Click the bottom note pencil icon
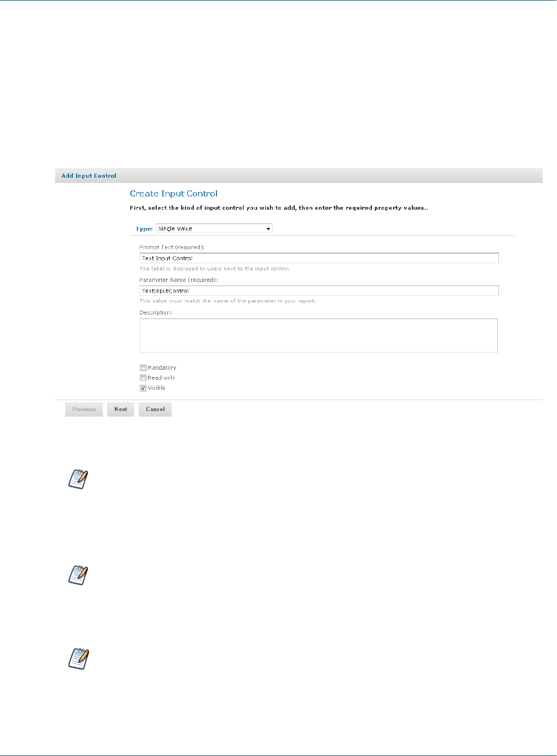The width and height of the screenshot is (557, 756). click(x=78, y=658)
